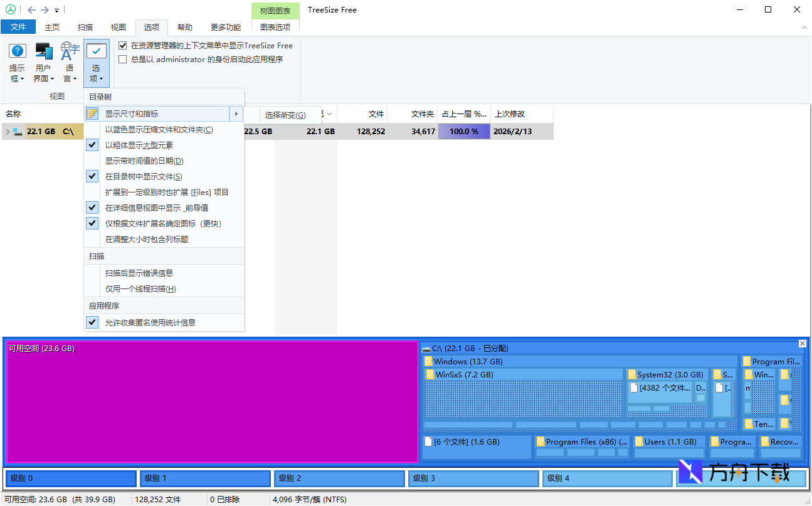Image resolution: width=812 pixels, height=506 pixels.
Task: Click the TreeSize logo icon top-left
Action: pos(10,9)
